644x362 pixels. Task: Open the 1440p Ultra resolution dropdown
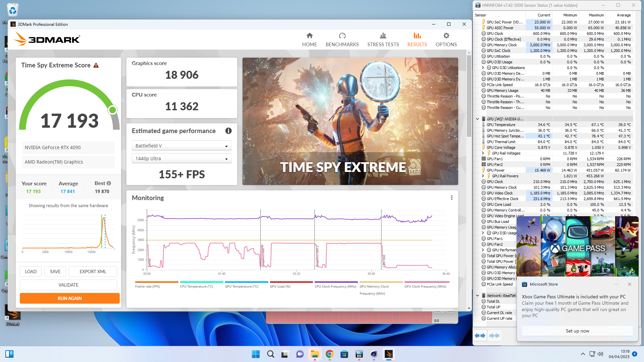pyautogui.click(x=181, y=159)
